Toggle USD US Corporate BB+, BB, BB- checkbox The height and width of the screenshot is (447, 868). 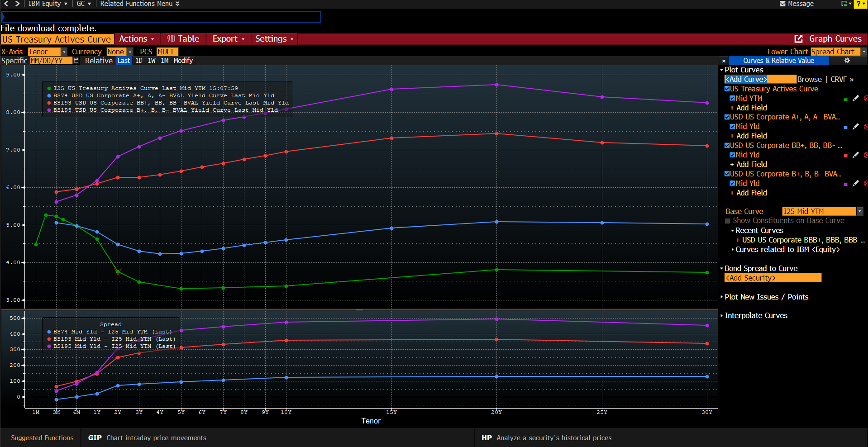tap(727, 145)
